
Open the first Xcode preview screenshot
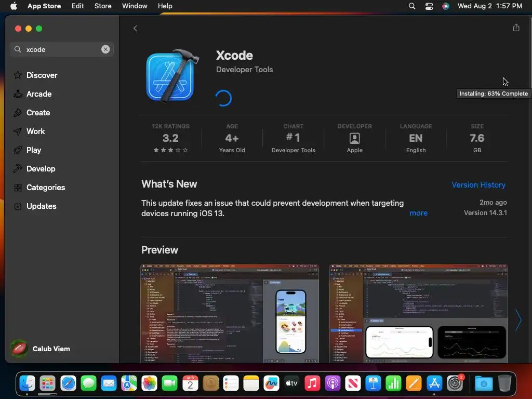pos(230,313)
